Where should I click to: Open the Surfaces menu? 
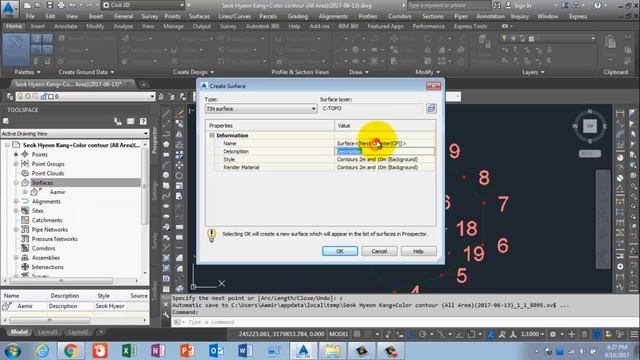199,16
